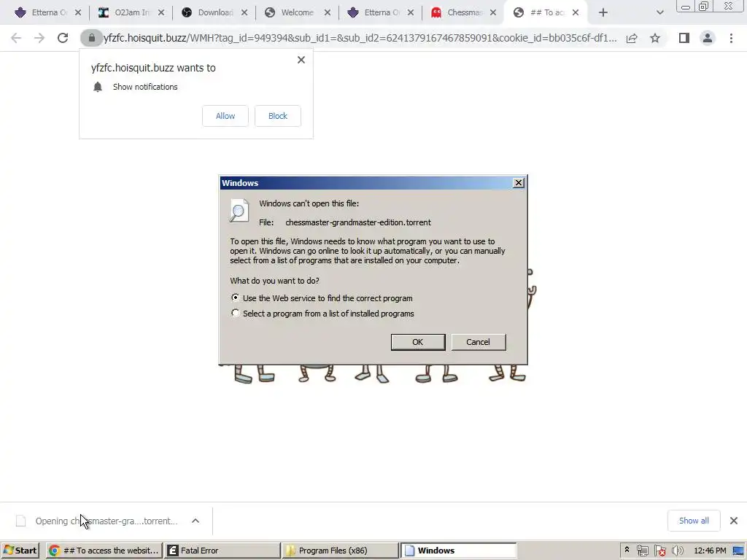Expand the tab search chevron
Viewport: 747px width, 560px height.
(659, 13)
